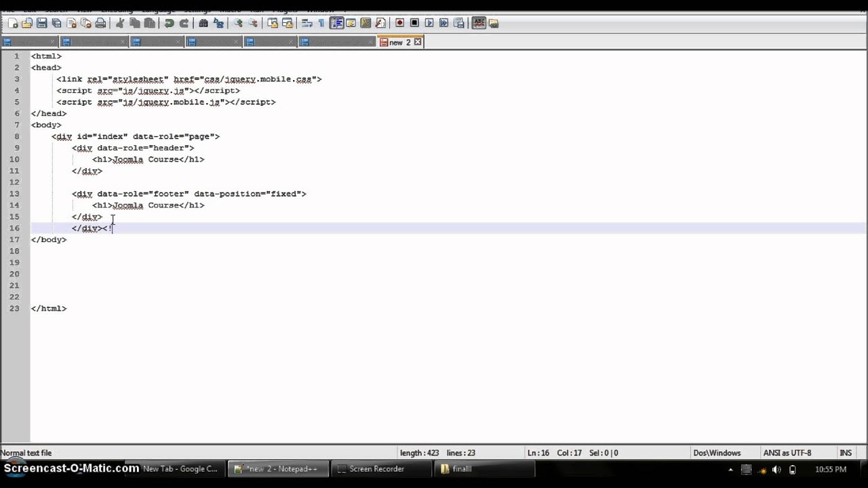
Task: Cut selection using the scissors icon
Action: tap(119, 23)
